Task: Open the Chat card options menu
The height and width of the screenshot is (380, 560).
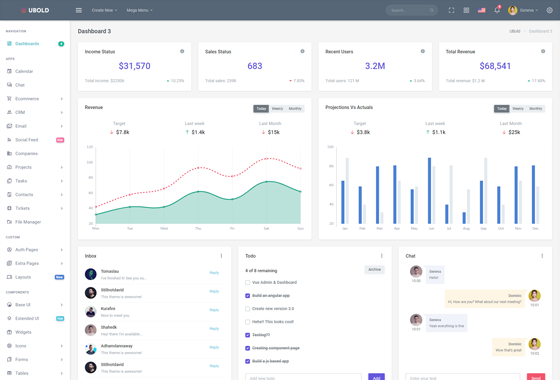Action: [542, 256]
